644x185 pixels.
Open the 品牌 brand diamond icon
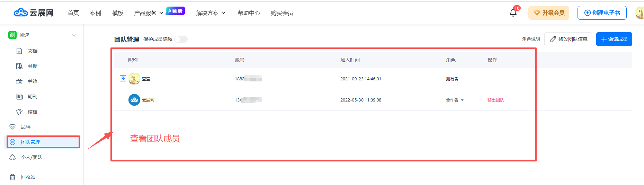point(12,127)
